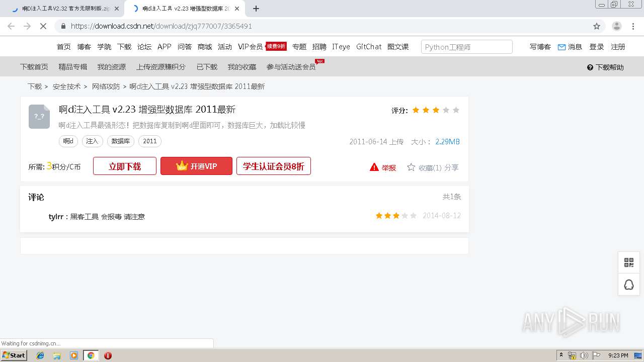Open the Windows Start button
Image resolution: width=644 pixels, height=362 pixels.
tap(14, 355)
